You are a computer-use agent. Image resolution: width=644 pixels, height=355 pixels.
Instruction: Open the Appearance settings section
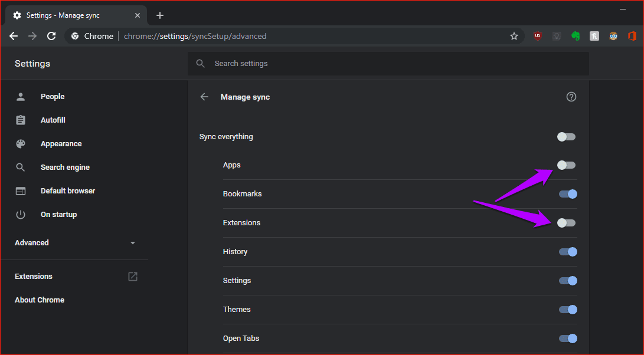coord(61,144)
